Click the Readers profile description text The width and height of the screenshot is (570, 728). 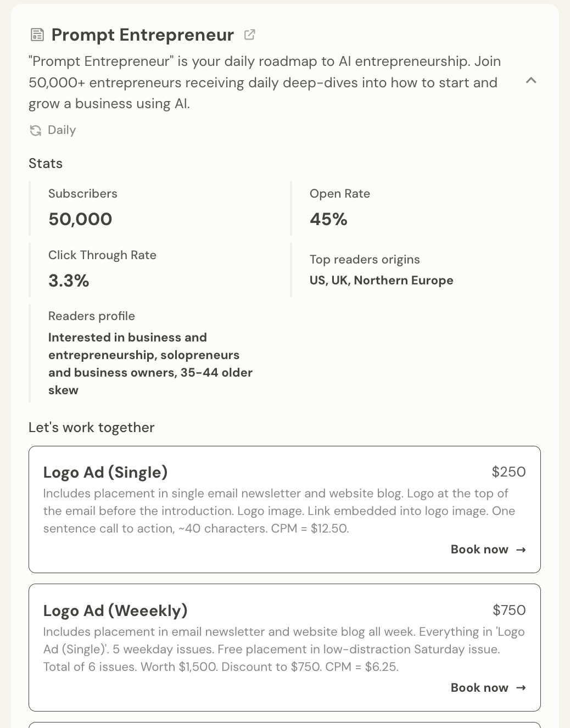[150, 363]
